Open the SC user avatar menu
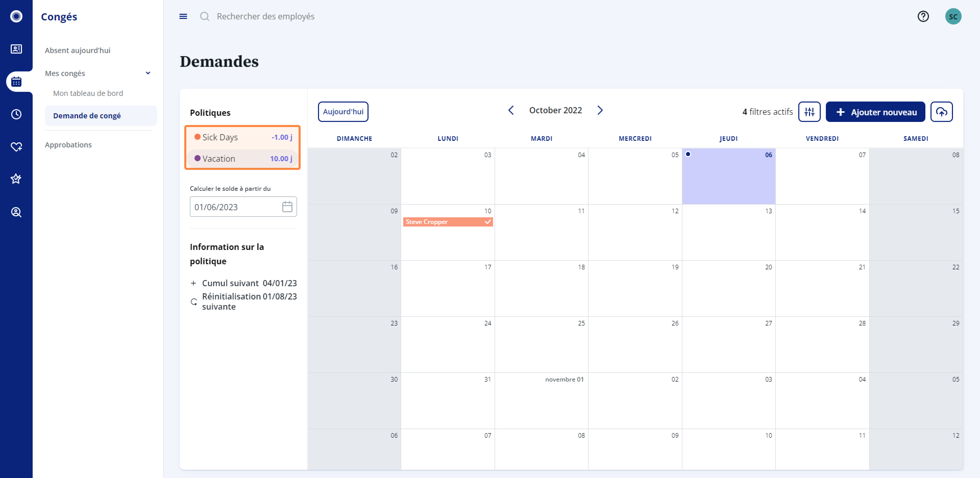 pyautogui.click(x=953, y=16)
